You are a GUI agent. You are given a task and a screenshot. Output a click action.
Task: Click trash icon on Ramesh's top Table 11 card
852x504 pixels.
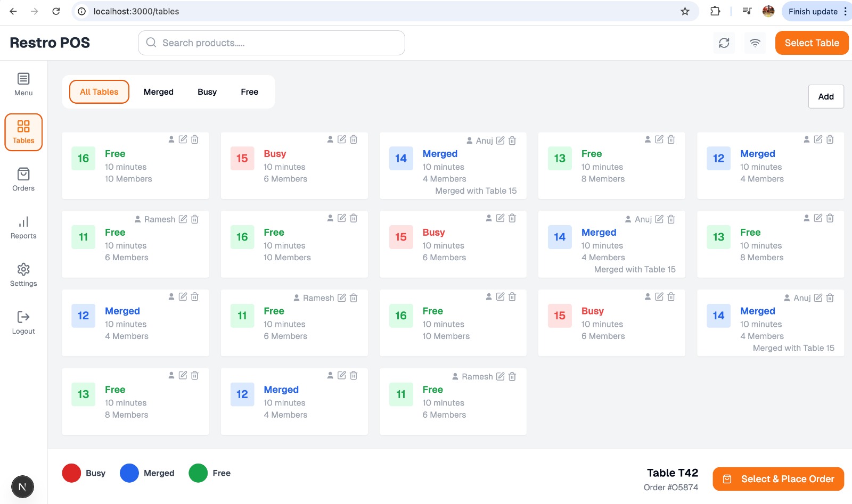195,219
